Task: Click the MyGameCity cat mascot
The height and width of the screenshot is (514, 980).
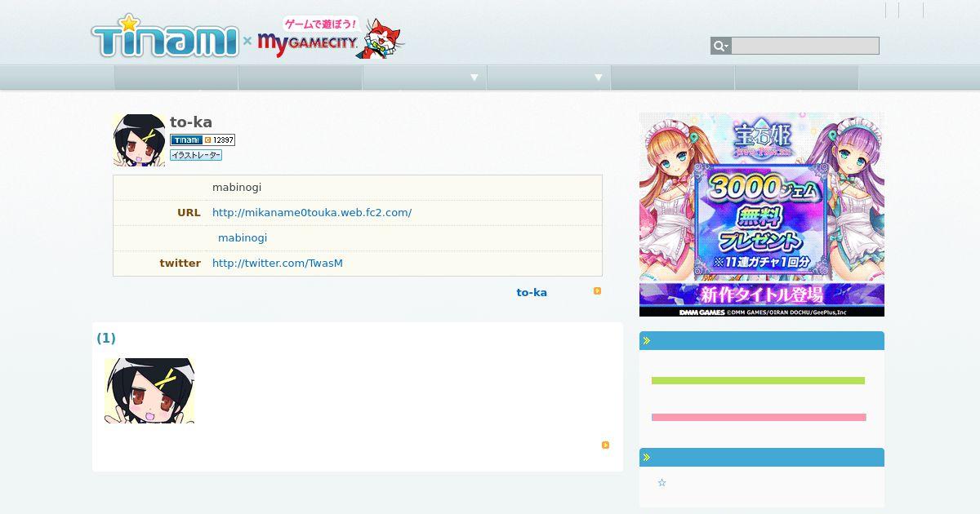Action: (x=382, y=38)
